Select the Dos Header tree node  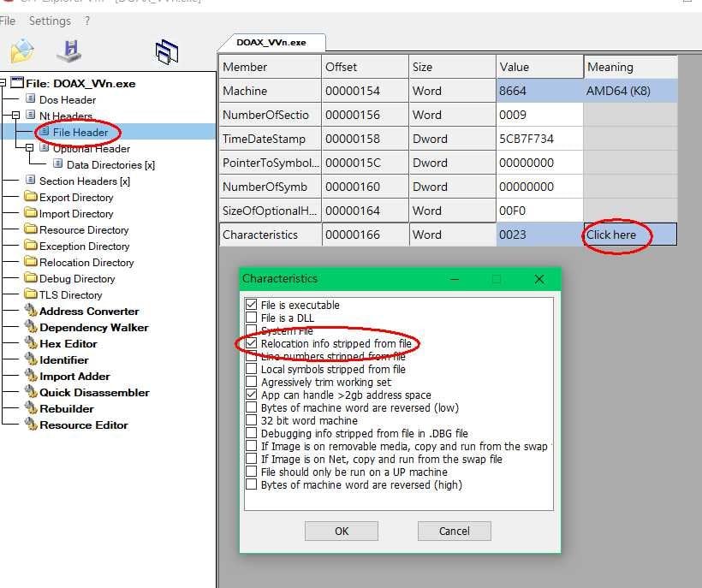(67, 100)
